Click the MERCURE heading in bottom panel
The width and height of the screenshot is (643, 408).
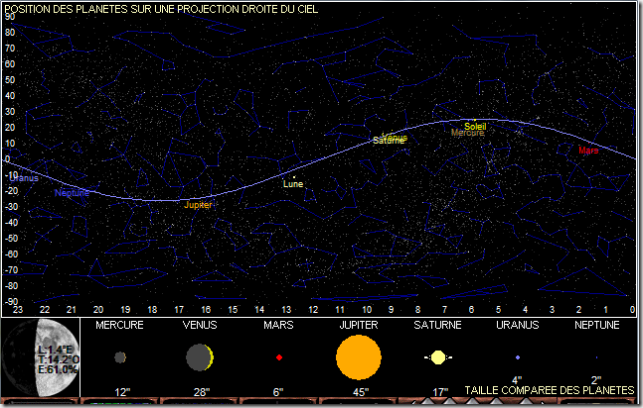[119, 325]
